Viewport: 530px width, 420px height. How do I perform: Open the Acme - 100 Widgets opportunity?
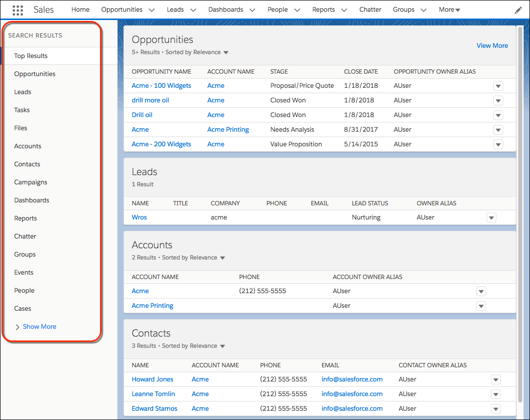click(161, 86)
